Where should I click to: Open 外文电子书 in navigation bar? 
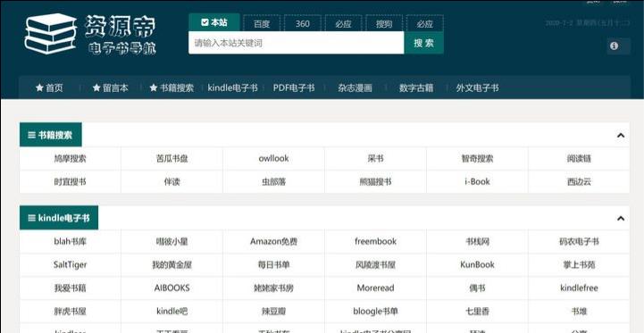477,87
